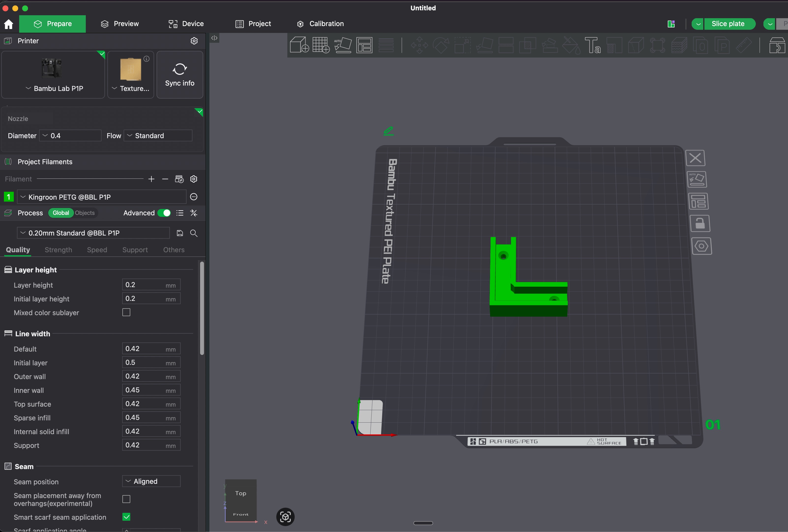Lock plate icon beside build plate

700,224
